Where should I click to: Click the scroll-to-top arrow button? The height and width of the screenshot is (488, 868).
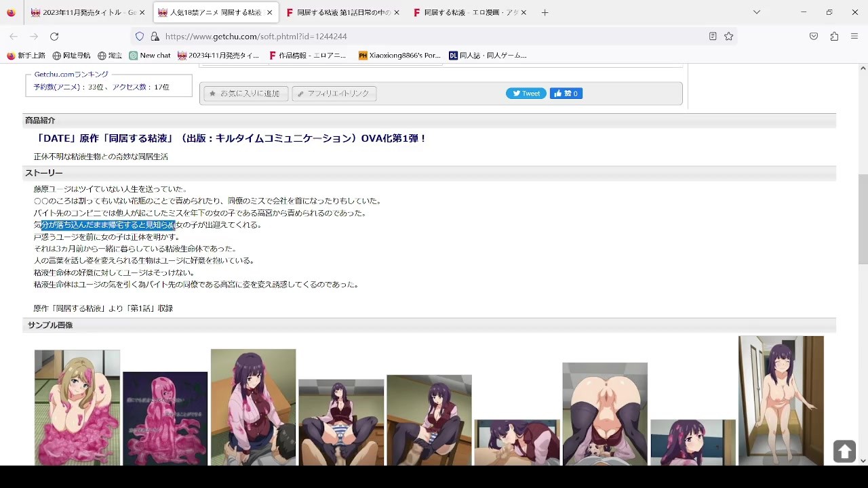844,451
